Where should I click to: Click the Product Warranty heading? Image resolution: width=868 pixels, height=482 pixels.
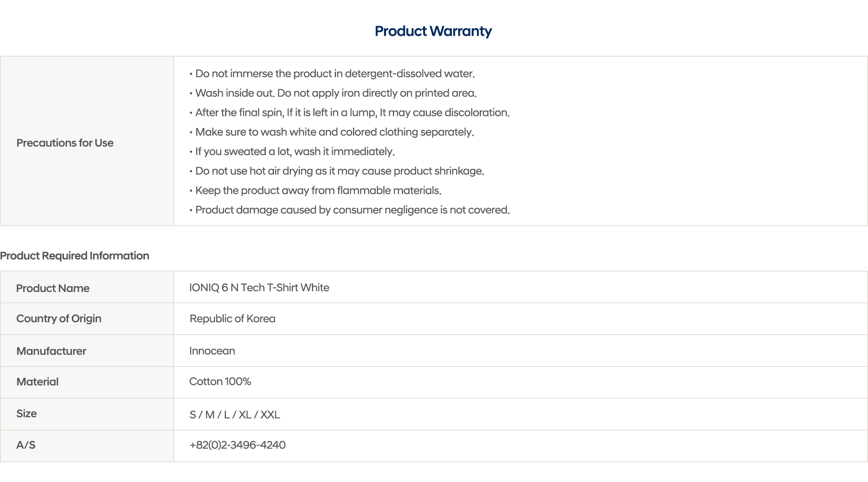(433, 31)
